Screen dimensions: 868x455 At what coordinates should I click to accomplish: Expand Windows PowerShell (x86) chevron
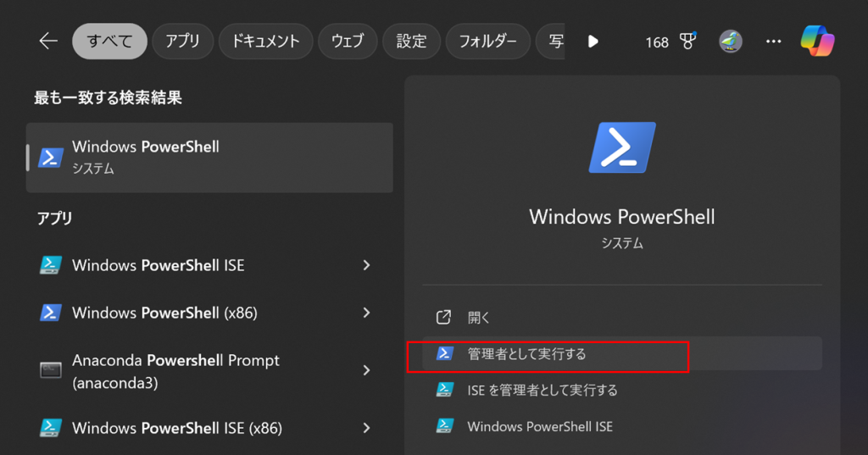tap(366, 313)
